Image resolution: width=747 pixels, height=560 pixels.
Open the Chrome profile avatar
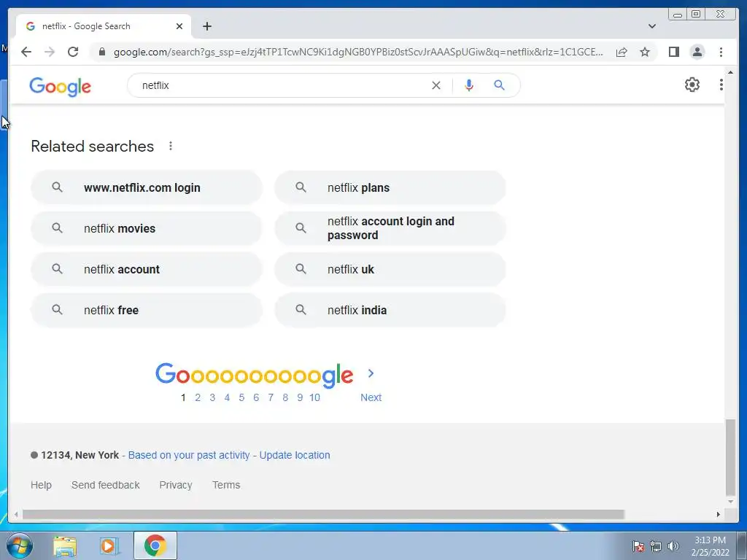697,52
